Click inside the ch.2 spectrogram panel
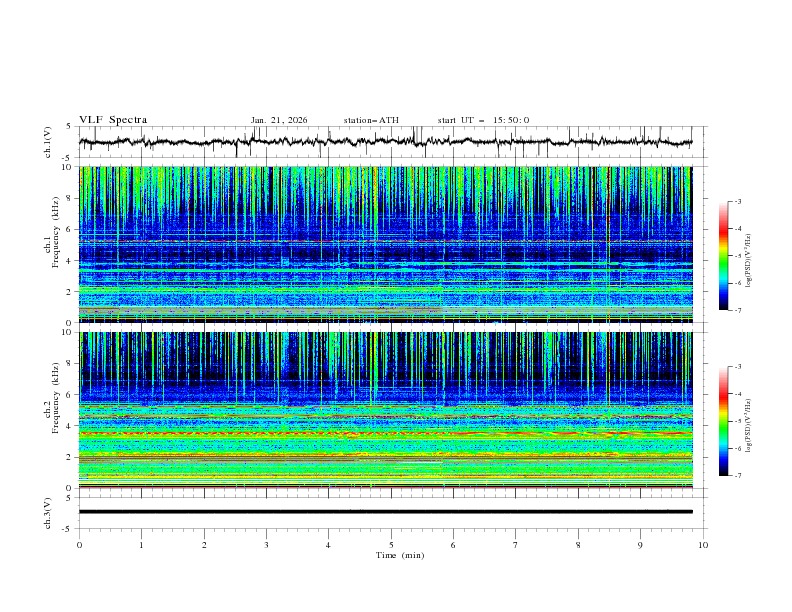 pos(385,410)
